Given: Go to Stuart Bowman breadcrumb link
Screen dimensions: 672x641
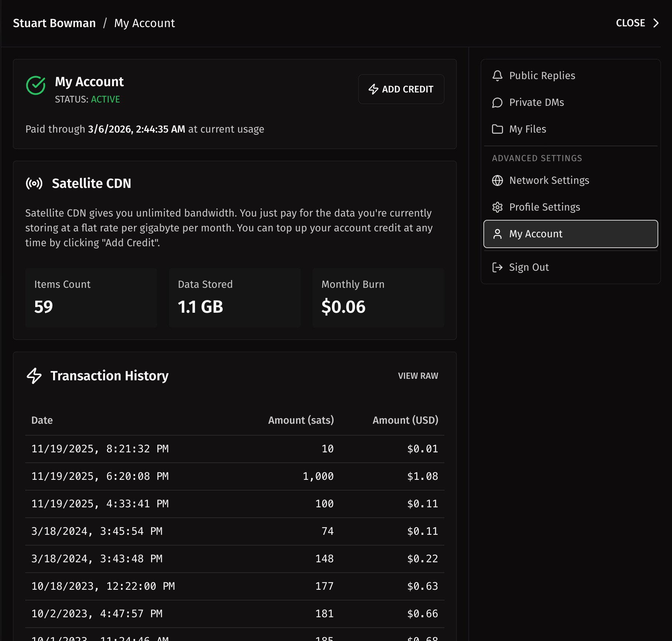Looking at the screenshot, I should coord(54,23).
